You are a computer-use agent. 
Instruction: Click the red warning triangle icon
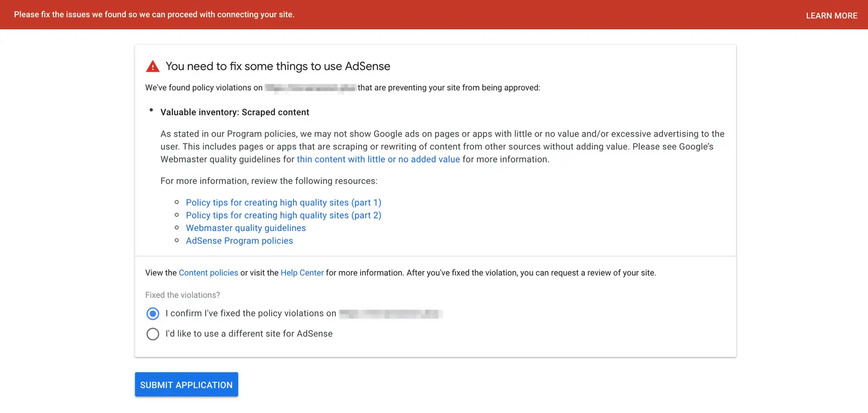pyautogui.click(x=153, y=66)
